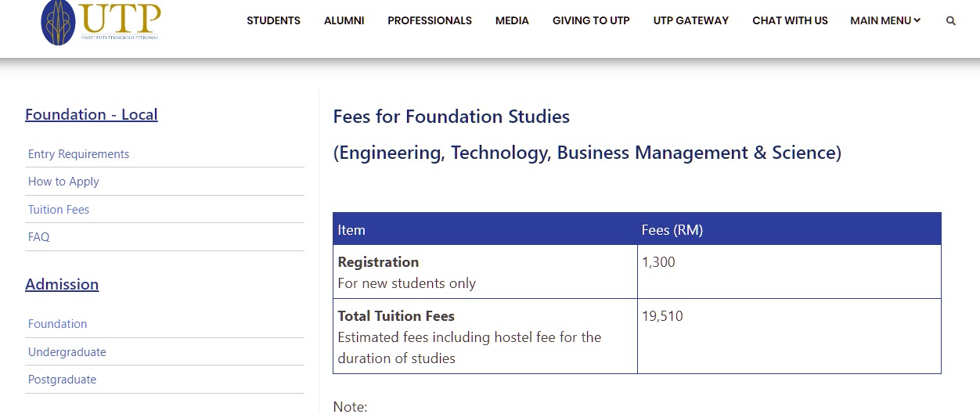Open UTP Gateway link
This screenshot has height=414, width=980.
pos(690,21)
